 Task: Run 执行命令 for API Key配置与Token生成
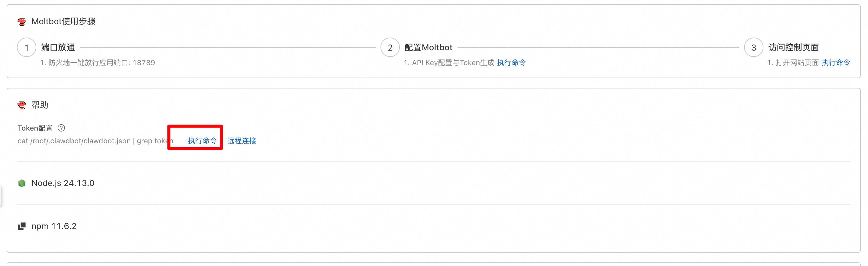point(511,63)
